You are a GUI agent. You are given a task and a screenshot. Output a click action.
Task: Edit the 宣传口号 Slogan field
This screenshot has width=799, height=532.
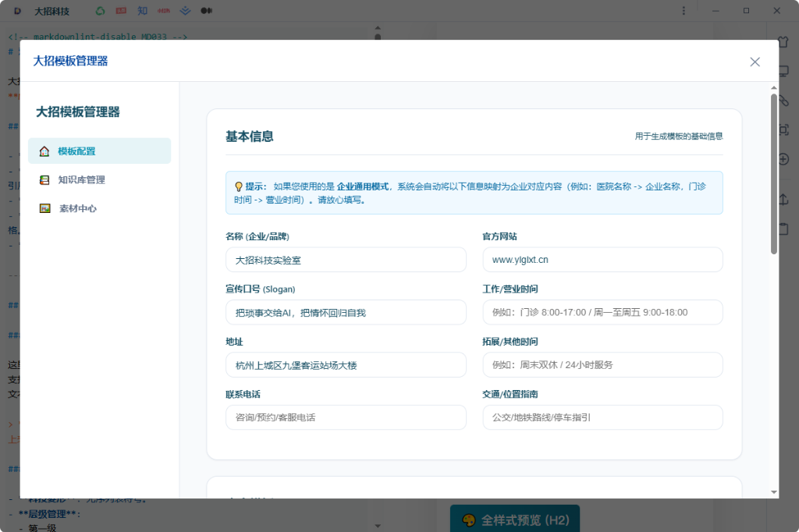[x=346, y=312]
